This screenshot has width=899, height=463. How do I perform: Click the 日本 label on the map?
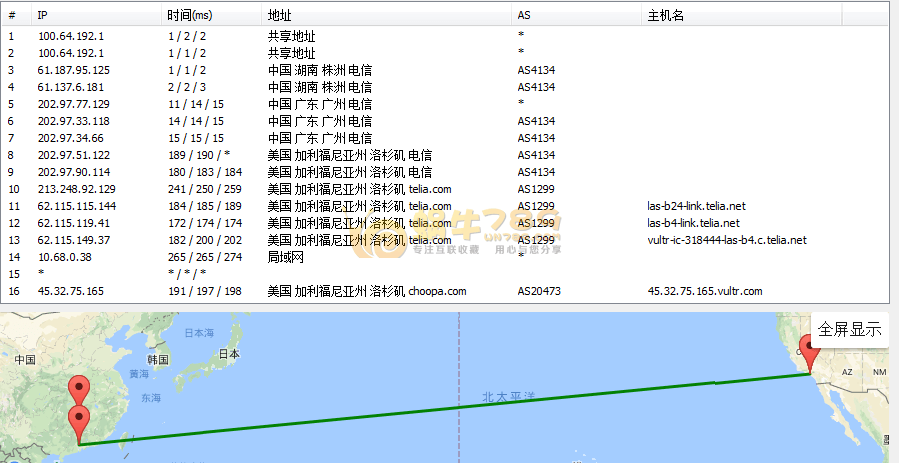229,354
